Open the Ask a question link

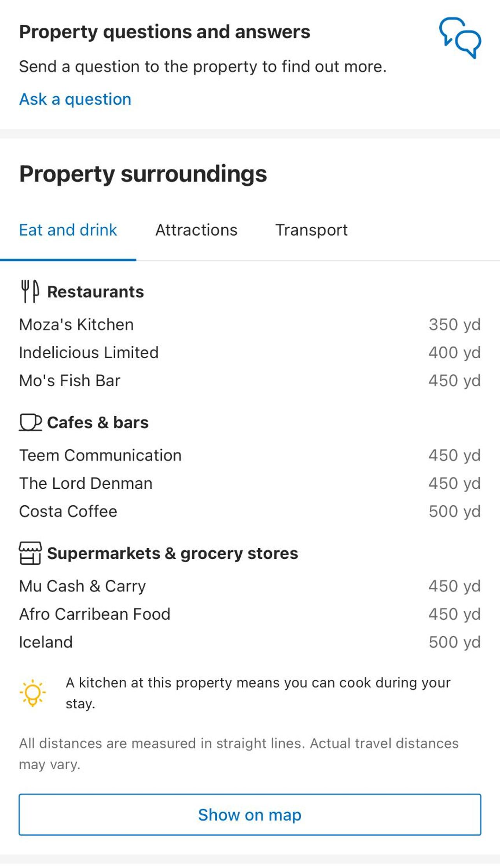click(x=75, y=99)
